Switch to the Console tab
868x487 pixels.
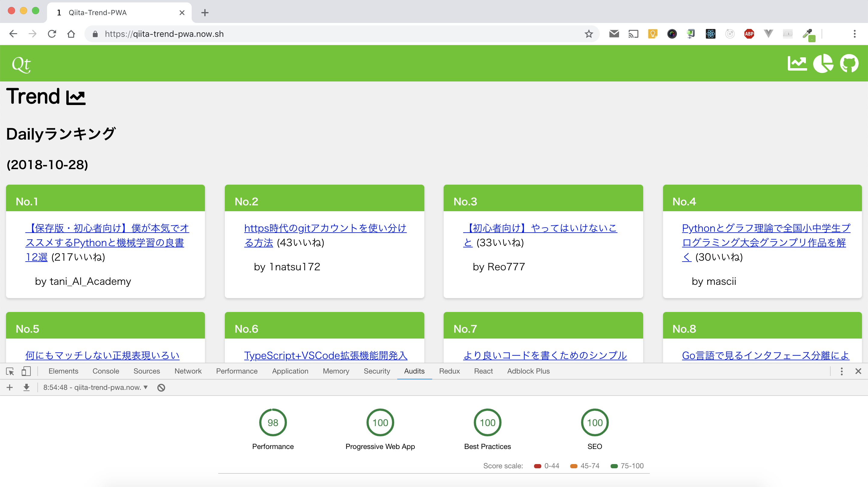[105, 371]
